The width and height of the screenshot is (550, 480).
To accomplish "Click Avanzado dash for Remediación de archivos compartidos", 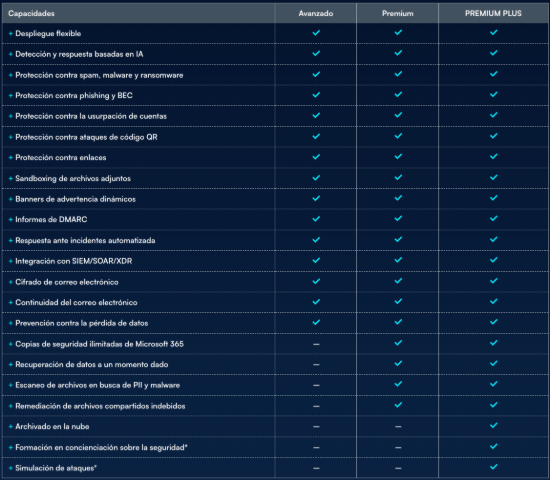I will (316, 406).
